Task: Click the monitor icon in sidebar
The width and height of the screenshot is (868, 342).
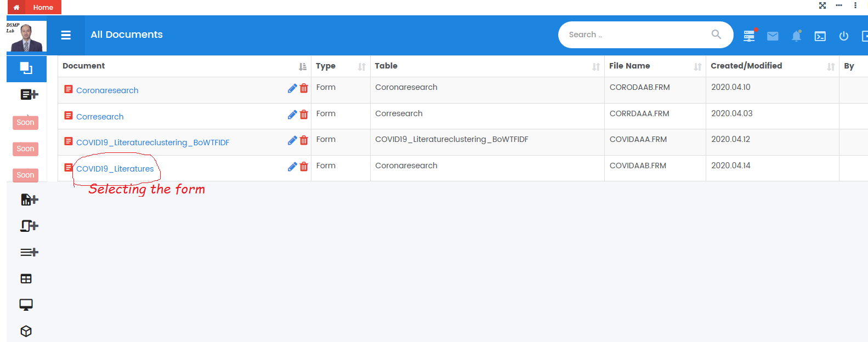Action: [26, 305]
